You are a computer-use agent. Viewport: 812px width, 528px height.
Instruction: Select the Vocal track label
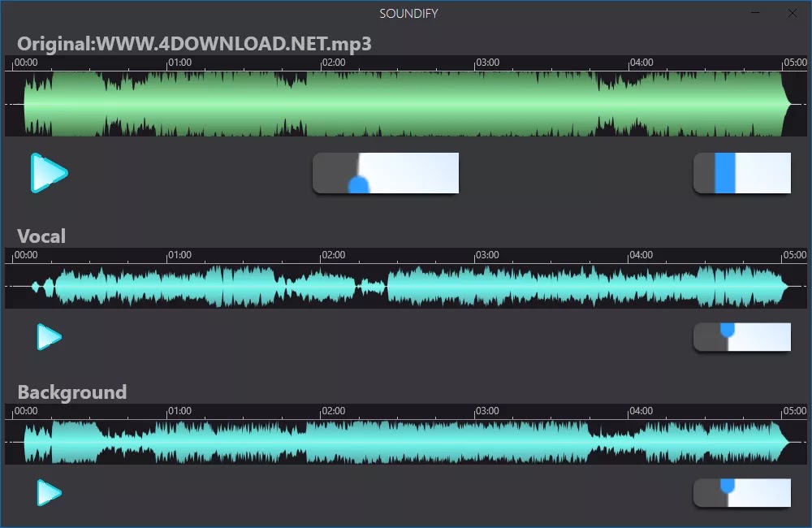(x=42, y=236)
